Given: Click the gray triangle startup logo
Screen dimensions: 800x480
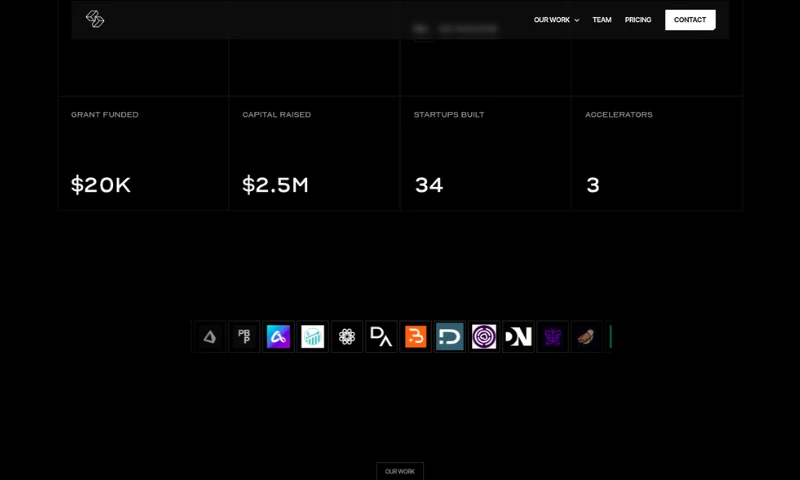Looking at the screenshot, I should 210,337.
